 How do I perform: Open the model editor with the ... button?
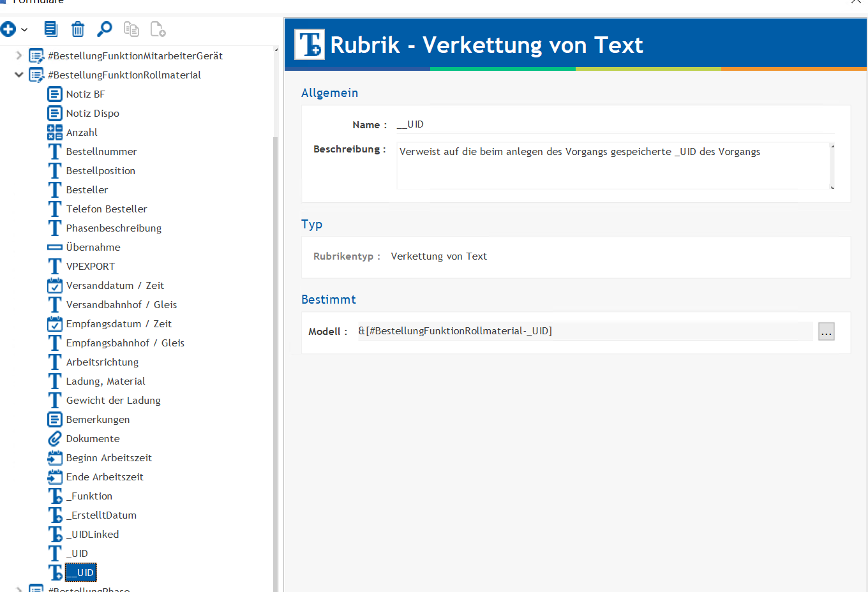point(827,332)
